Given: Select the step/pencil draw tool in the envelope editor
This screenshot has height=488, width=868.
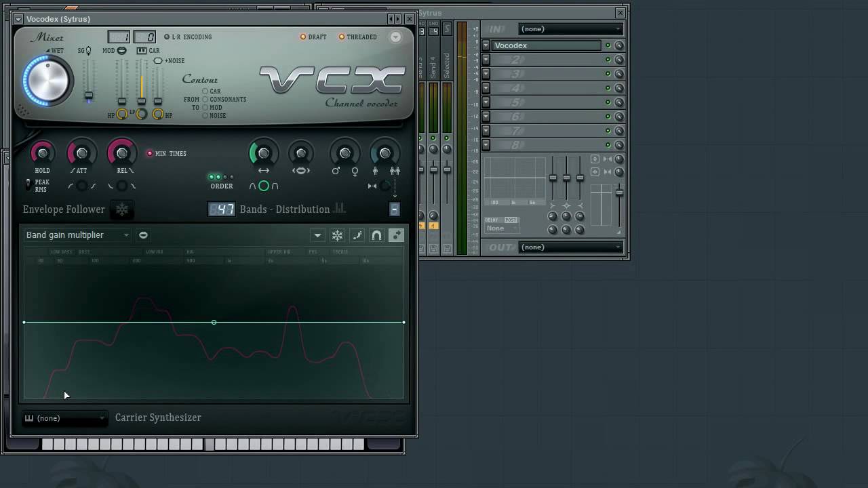Looking at the screenshot, I should [357, 235].
